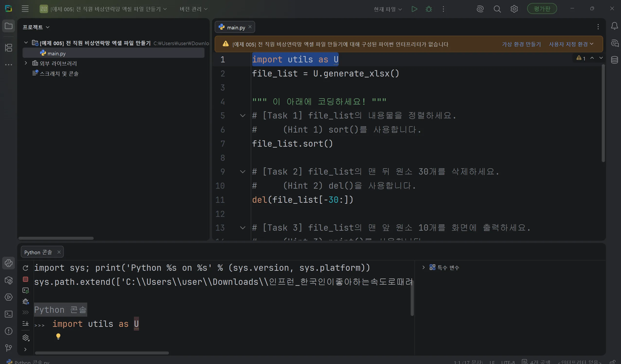621x364 pixels.
Task: Go to next highlighted error arrow
Action: 601,58
